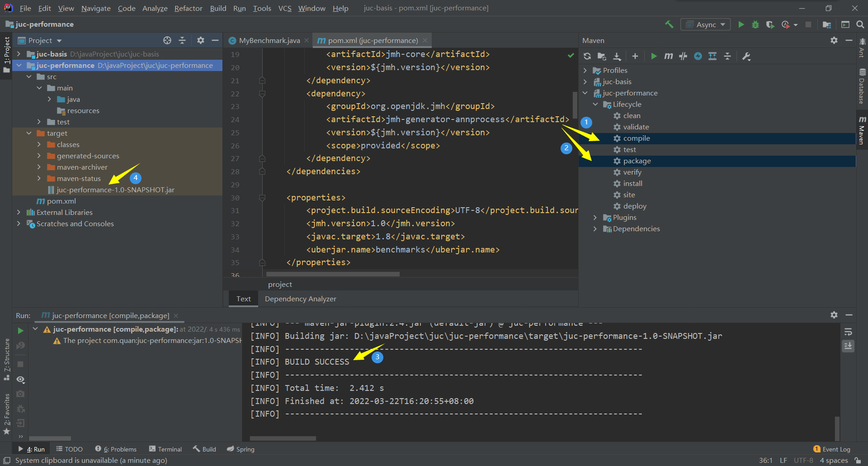This screenshot has width=868, height=466.
Task: Open Maven settings wrench icon
Action: pos(746,56)
